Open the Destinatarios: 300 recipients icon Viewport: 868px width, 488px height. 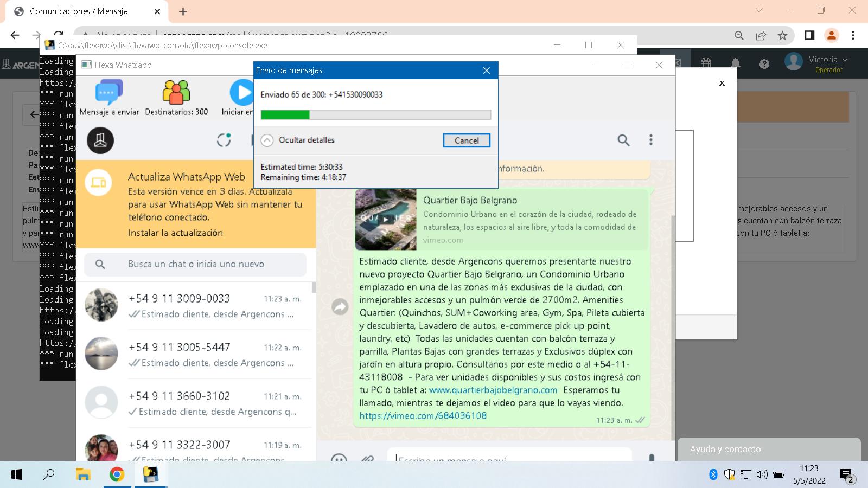click(176, 92)
